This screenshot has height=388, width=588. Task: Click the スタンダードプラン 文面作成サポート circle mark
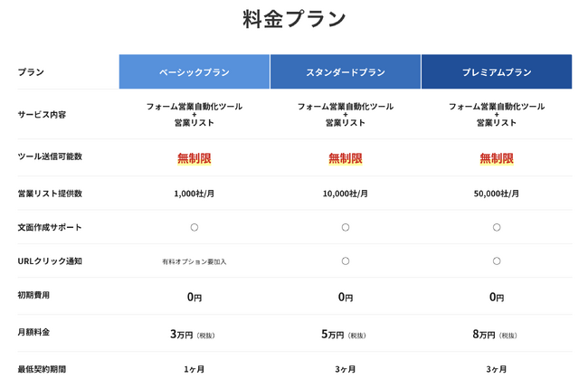click(x=346, y=227)
